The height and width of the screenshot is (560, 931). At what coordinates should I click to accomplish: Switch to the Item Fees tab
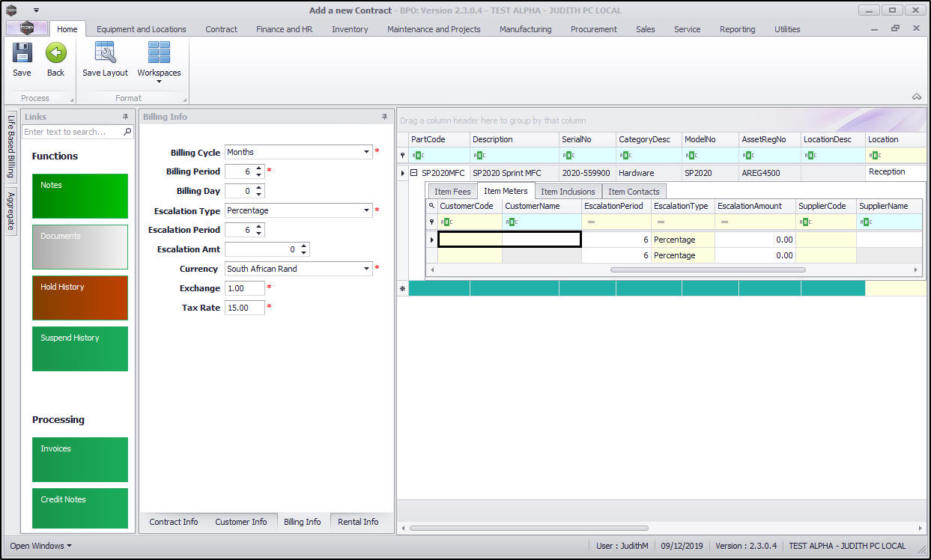coord(452,192)
